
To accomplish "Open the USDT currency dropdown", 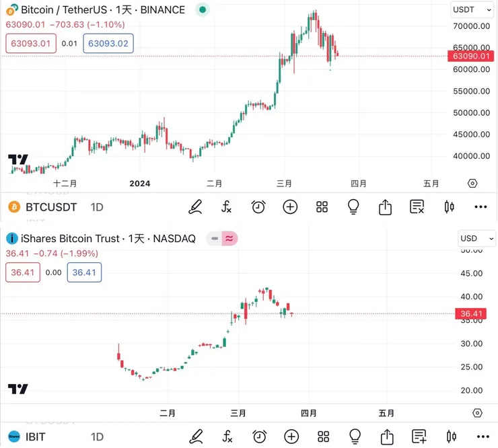I will click(x=473, y=10).
